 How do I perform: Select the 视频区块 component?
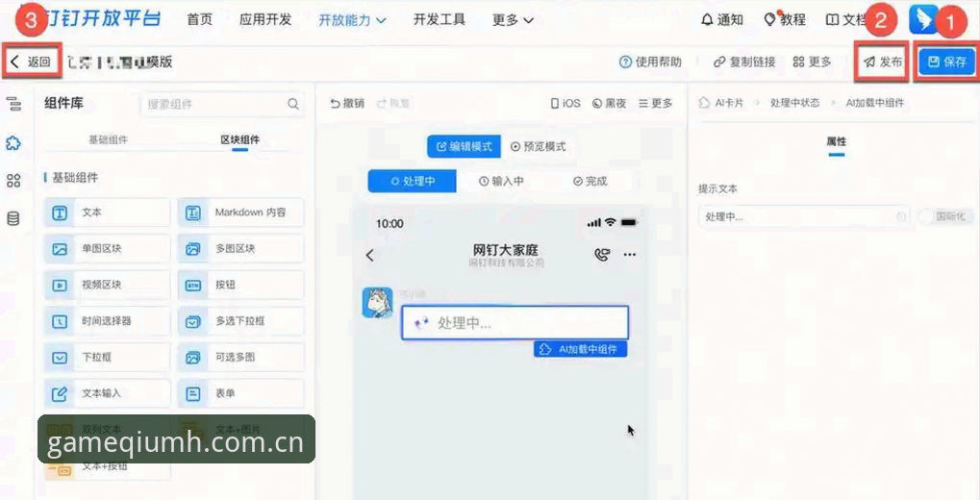[x=107, y=285]
